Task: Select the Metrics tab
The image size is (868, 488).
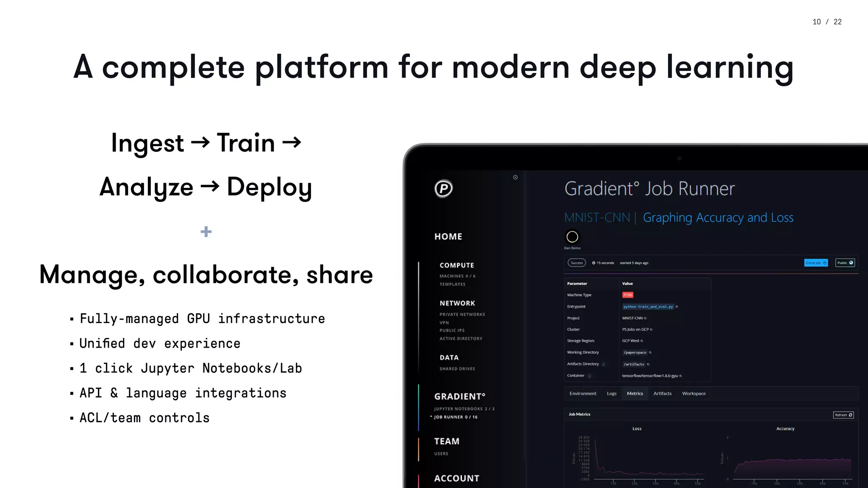Action: click(x=635, y=393)
